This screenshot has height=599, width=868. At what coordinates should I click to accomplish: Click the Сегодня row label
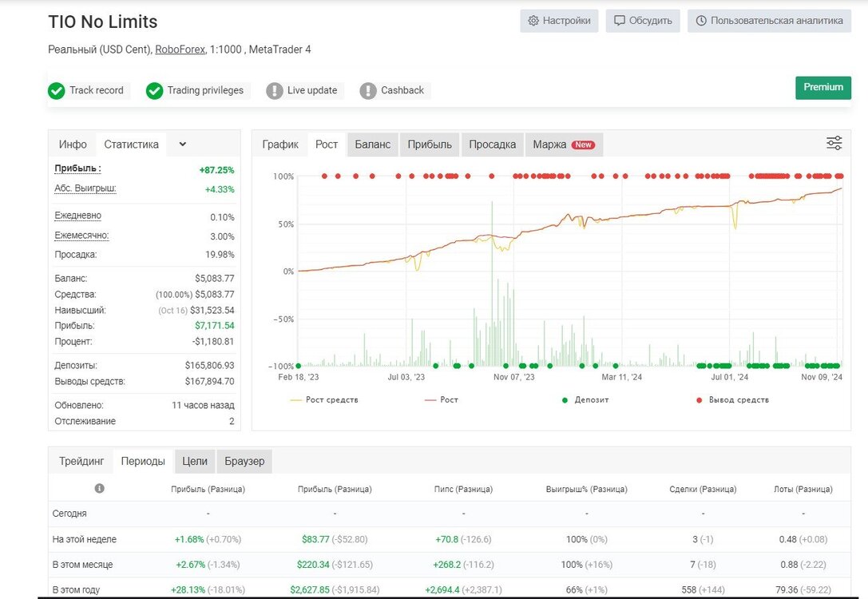69,514
